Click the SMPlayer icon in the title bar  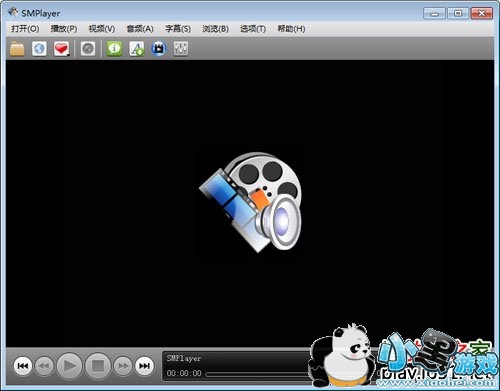(x=13, y=13)
